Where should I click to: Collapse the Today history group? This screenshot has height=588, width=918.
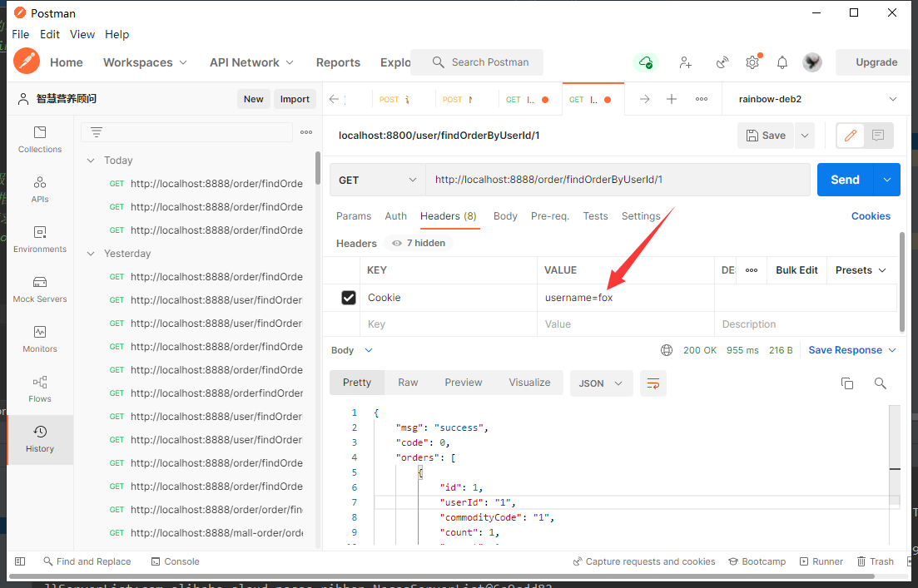point(91,161)
